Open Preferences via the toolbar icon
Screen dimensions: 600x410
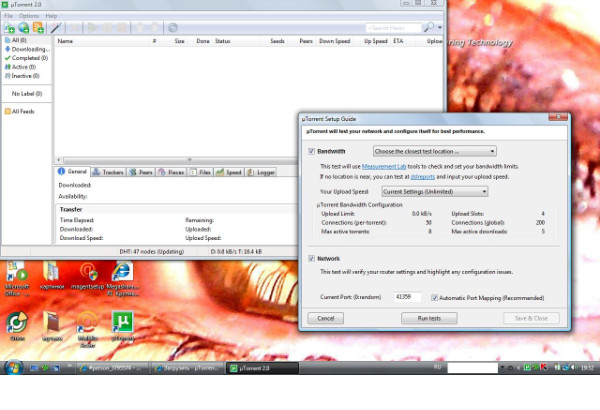pos(174,27)
